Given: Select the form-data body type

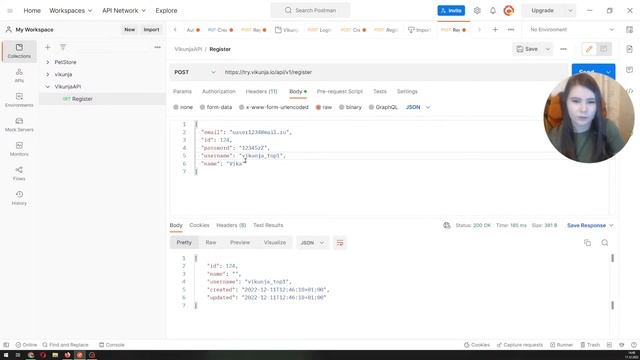Looking at the screenshot, I should 216,107.
